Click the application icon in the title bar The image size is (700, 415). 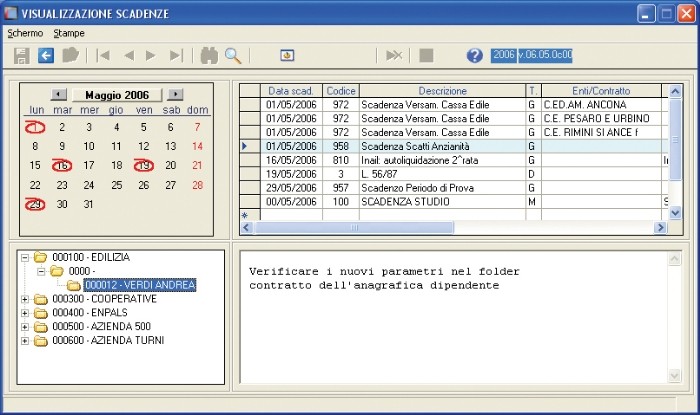10,13
